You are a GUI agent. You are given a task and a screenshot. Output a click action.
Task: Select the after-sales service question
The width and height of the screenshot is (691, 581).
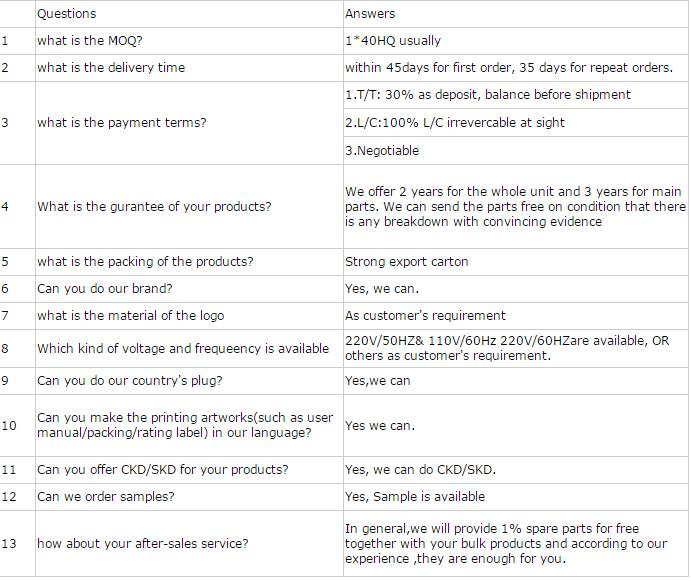click(x=143, y=544)
